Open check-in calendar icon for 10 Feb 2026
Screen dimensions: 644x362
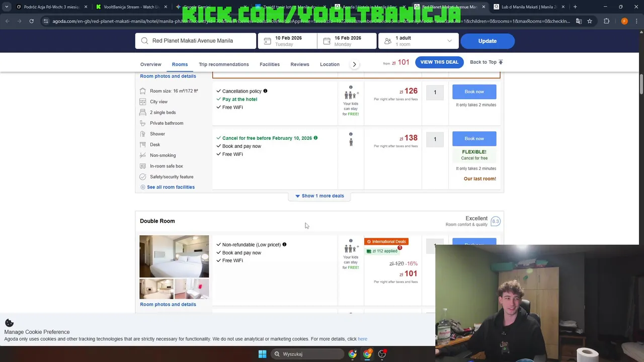coord(267,41)
